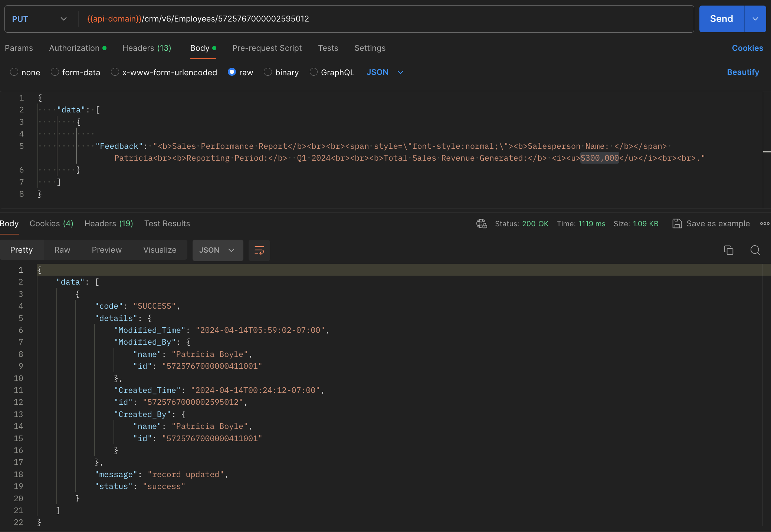Choose the binary body option

coord(268,72)
